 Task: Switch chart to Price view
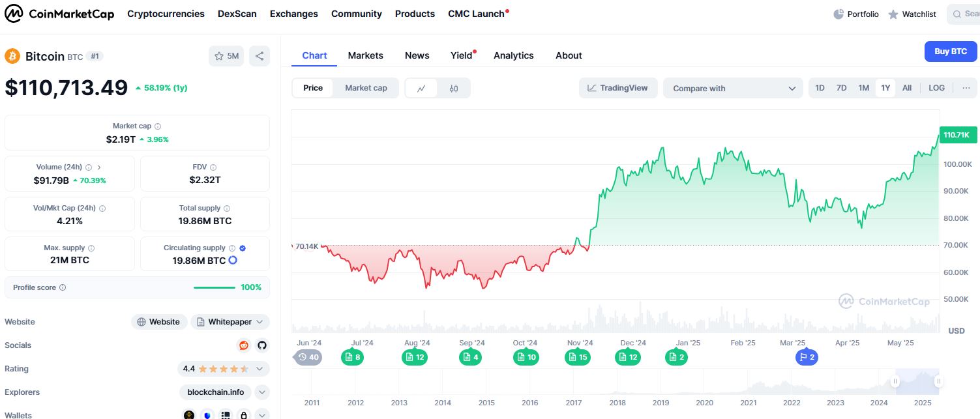(313, 88)
